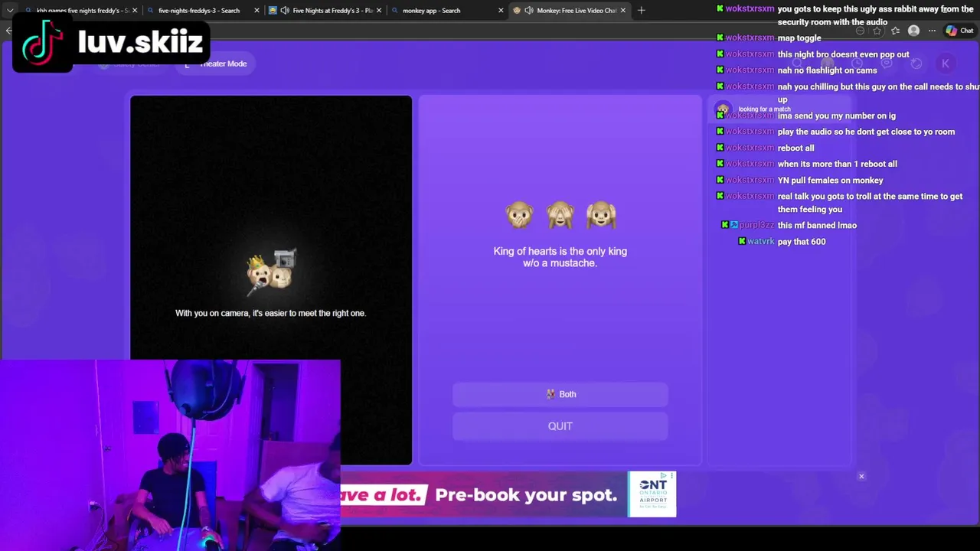The height and width of the screenshot is (551, 980).
Task: Close the Five Nights at Freddy's 3 game tab
Action: (x=379, y=10)
